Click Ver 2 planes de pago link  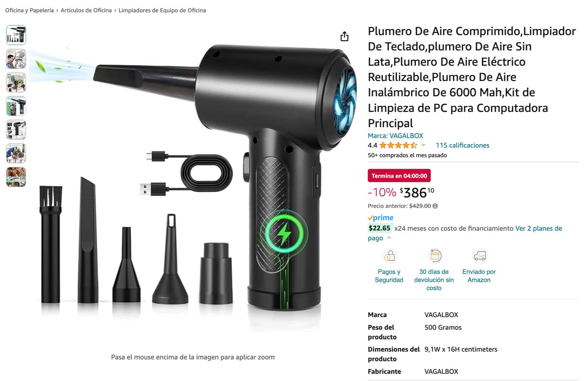pos(465,233)
